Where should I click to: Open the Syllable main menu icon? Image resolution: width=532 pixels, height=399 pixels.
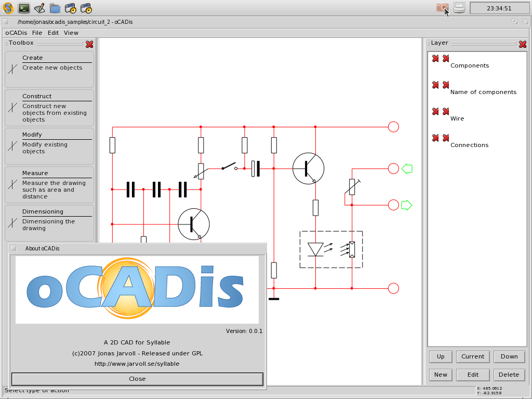[x=8, y=8]
